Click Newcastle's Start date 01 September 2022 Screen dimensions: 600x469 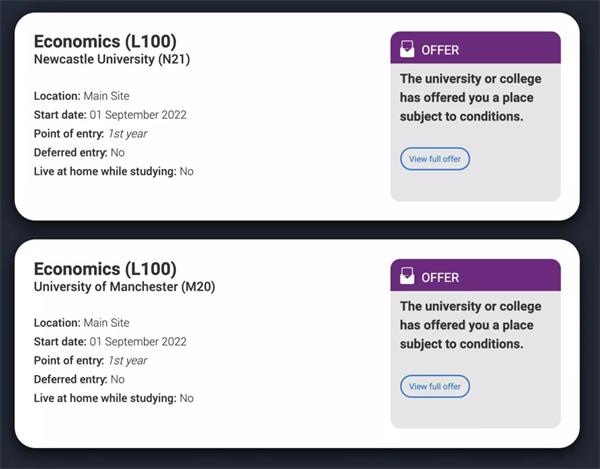click(110, 115)
